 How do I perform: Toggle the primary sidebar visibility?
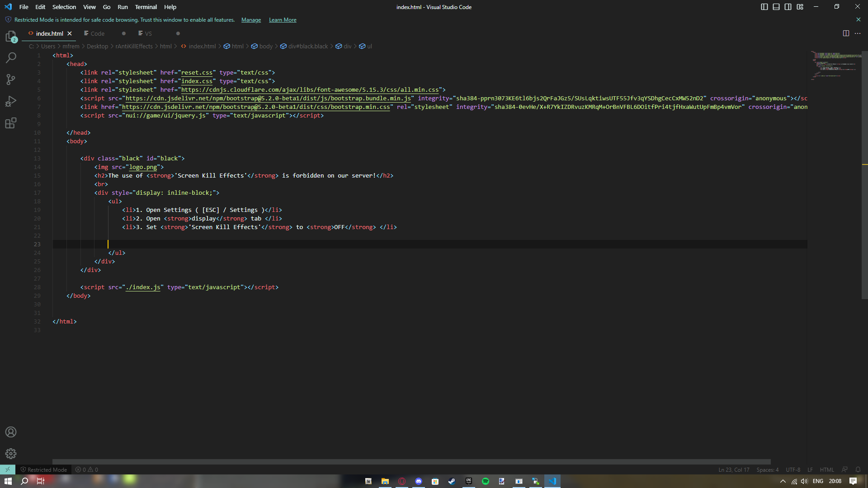pos(764,7)
